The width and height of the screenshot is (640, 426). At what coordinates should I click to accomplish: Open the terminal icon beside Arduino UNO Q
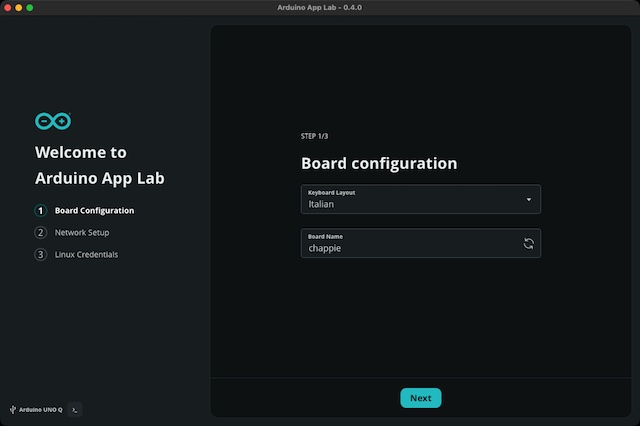pyautogui.click(x=75, y=409)
